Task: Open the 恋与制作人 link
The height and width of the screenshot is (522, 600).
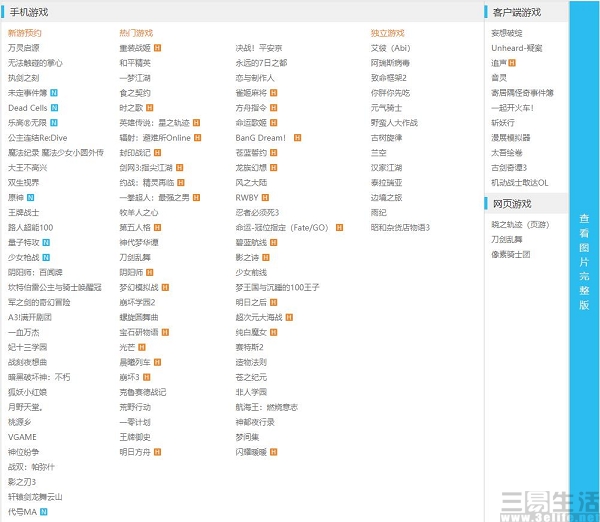Action: point(255,78)
